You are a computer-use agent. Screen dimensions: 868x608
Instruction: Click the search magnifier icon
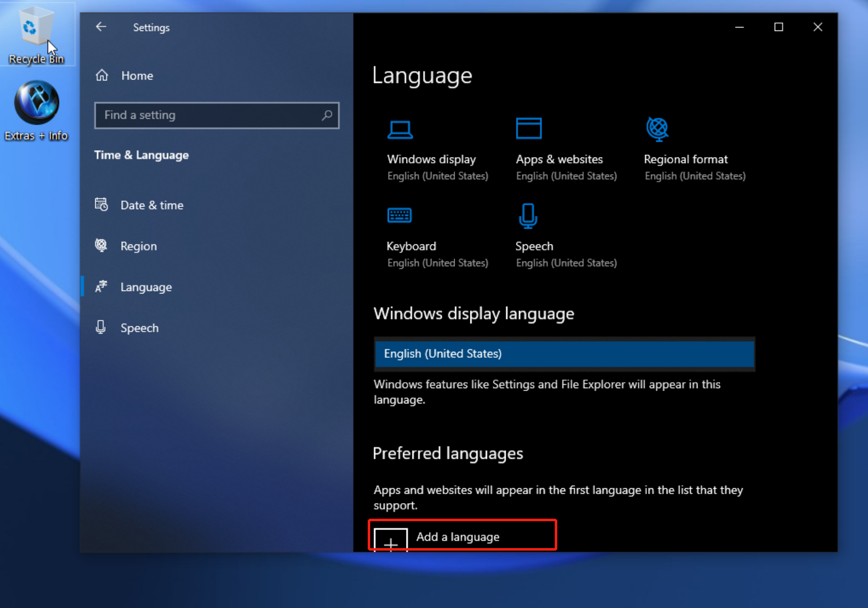[327, 115]
